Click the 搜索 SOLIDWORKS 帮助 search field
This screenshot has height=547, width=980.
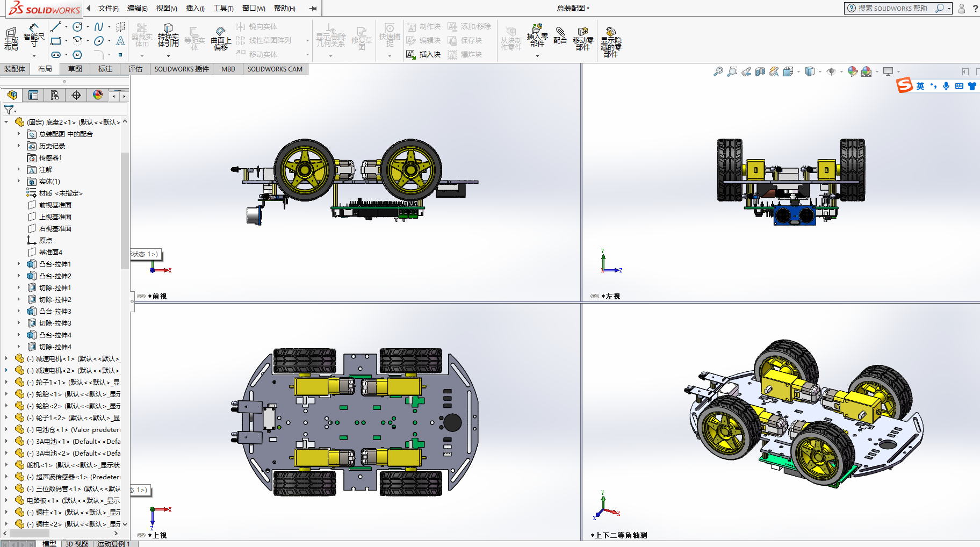tap(891, 8)
